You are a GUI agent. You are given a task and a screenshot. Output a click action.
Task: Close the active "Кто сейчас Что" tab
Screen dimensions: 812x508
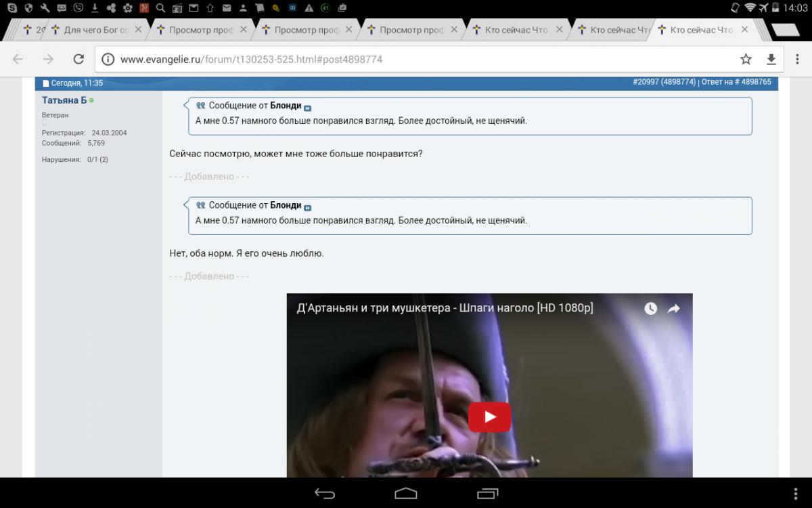[x=744, y=30]
